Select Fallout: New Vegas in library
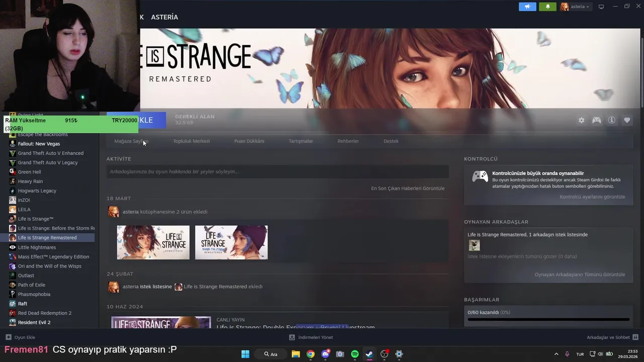644x362 pixels. click(39, 144)
